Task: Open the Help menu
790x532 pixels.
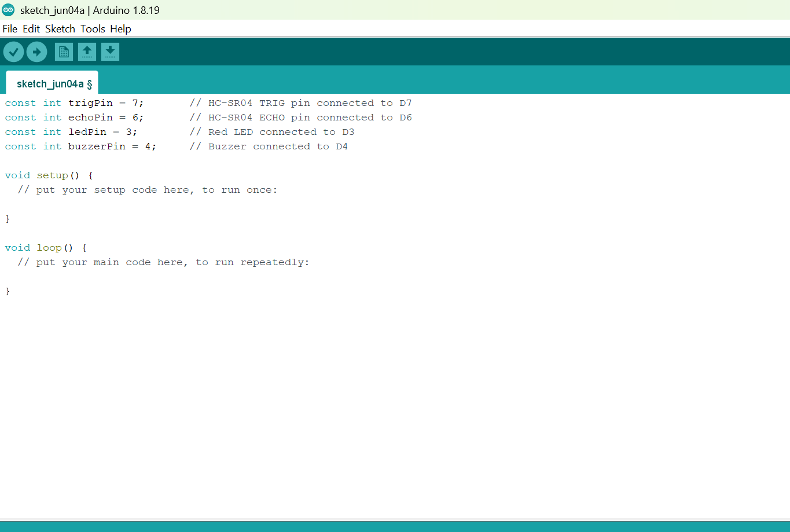Action: pyautogui.click(x=120, y=29)
